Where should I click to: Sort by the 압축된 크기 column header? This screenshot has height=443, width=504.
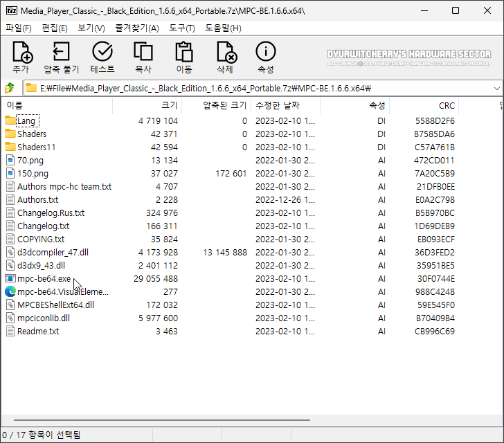pyautogui.click(x=216, y=105)
